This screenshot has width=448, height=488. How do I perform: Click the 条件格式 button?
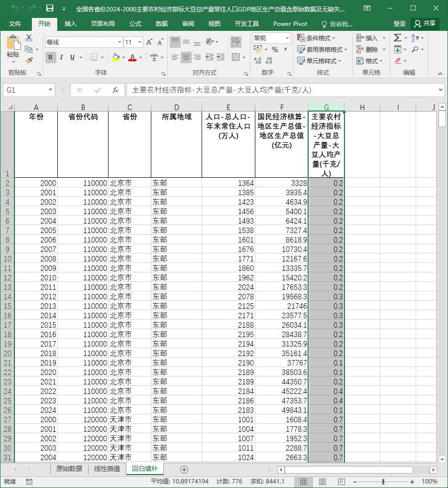(x=316, y=38)
